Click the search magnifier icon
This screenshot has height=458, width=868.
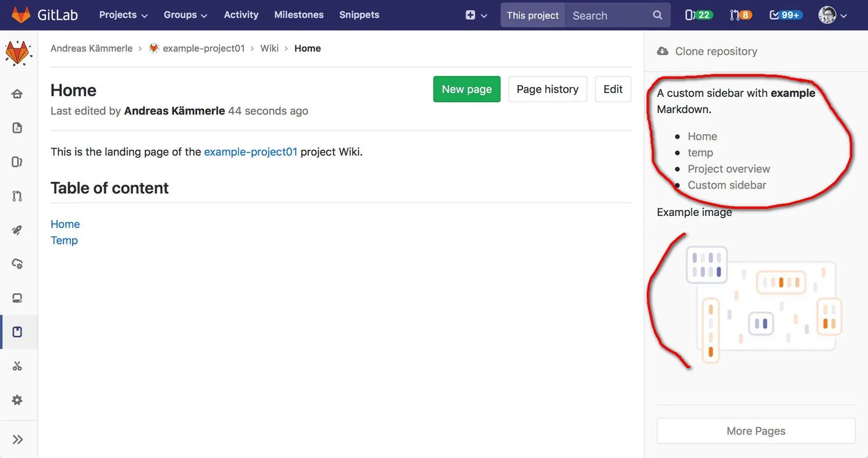[x=657, y=15]
